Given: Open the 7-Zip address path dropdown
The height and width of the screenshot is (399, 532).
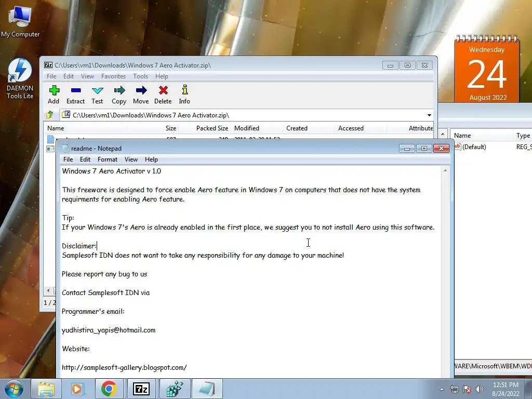Looking at the screenshot, I should (429, 115).
